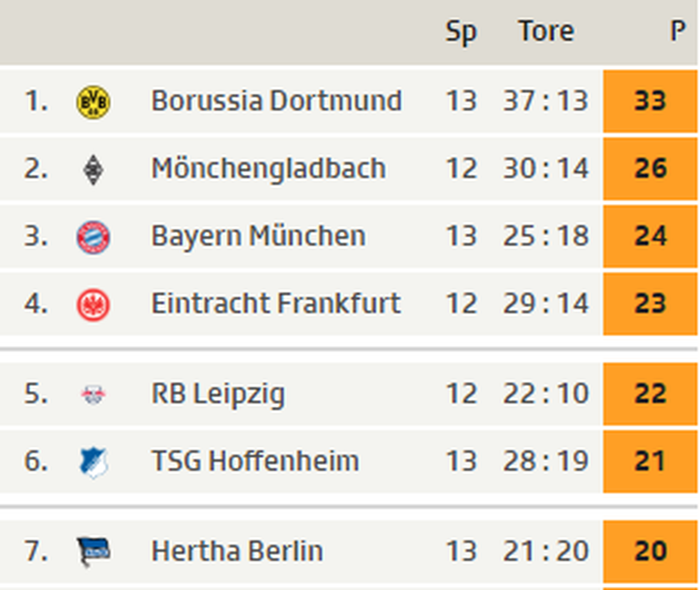Click Dortmund's orange 33 points cell
This screenshot has height=590, width=700.
point(650,101)
